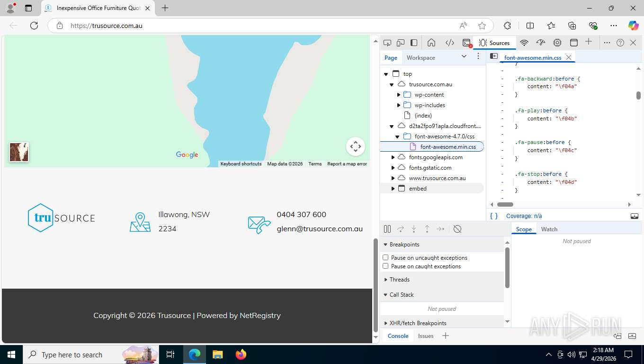Collapse the top tree node
The width and height of the screenshot is (644, 364).
tap(386, 74)
